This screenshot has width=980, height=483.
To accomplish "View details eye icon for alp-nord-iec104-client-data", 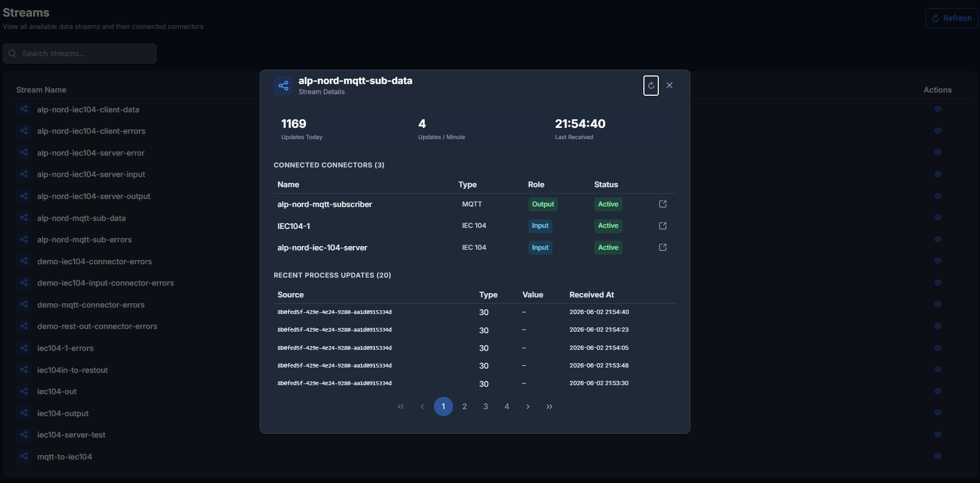I will click(938, 109).
